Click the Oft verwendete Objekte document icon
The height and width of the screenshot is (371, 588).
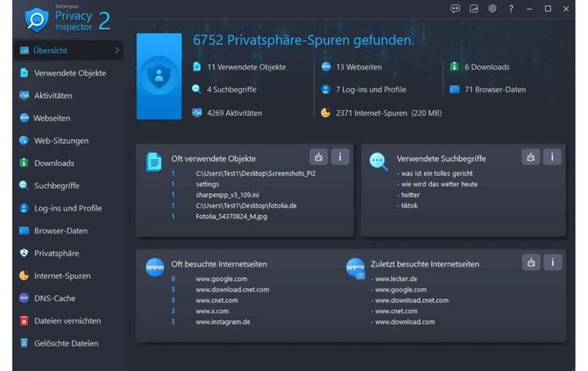(154, 162)
